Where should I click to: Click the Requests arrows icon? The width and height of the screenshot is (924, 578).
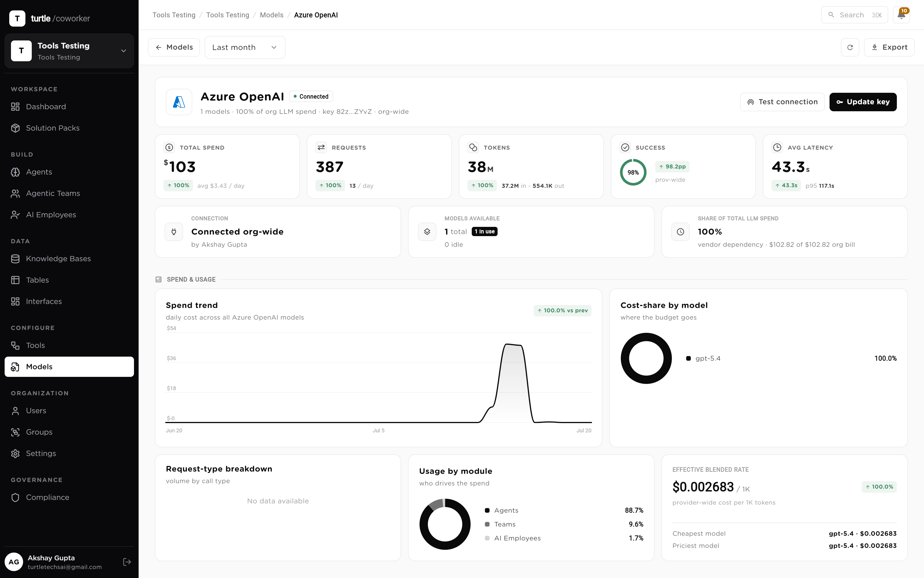tap(321, 148)
